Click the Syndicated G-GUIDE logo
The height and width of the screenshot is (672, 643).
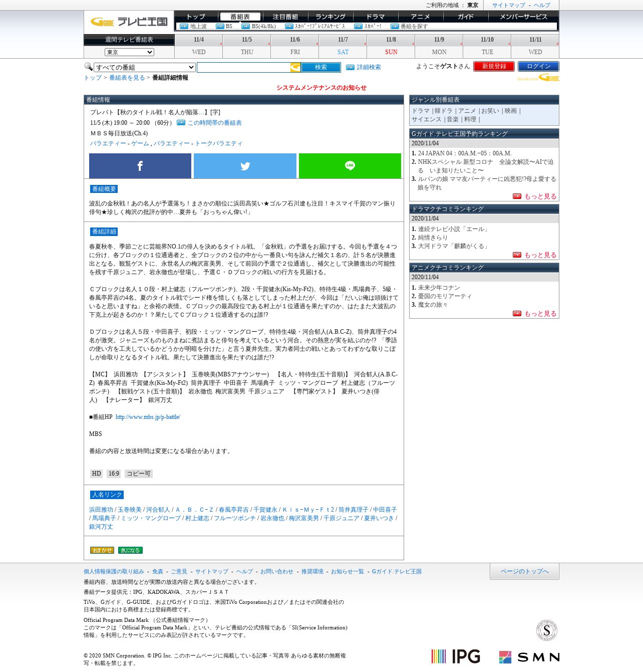pyautogui.click(x=539, y=78)
